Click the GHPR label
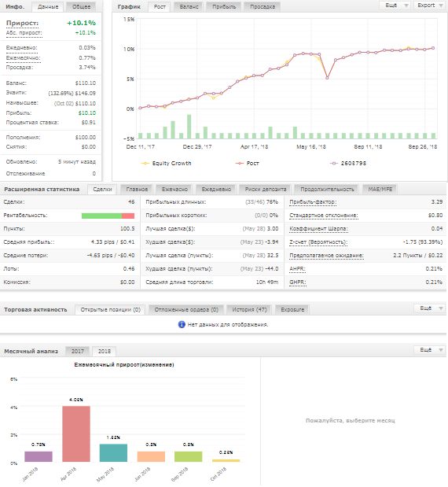 pyautogui.click(x=298, y=282)
